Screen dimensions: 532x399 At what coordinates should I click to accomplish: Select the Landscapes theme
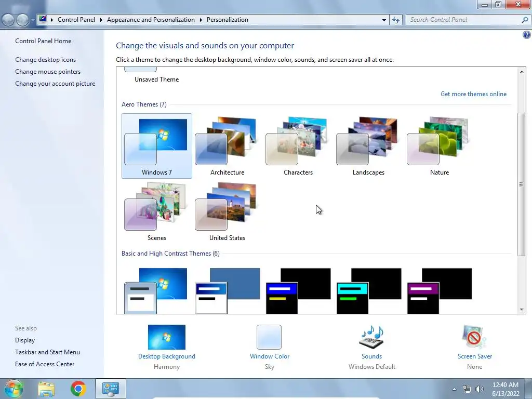pos(368,146)
